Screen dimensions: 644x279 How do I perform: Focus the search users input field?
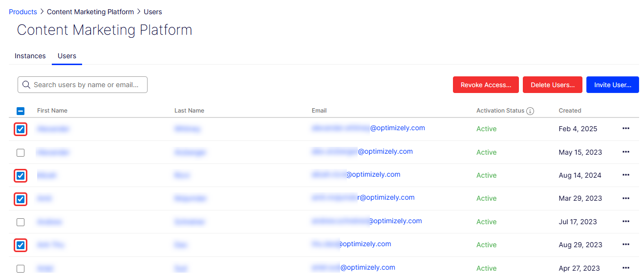point(88,85)
